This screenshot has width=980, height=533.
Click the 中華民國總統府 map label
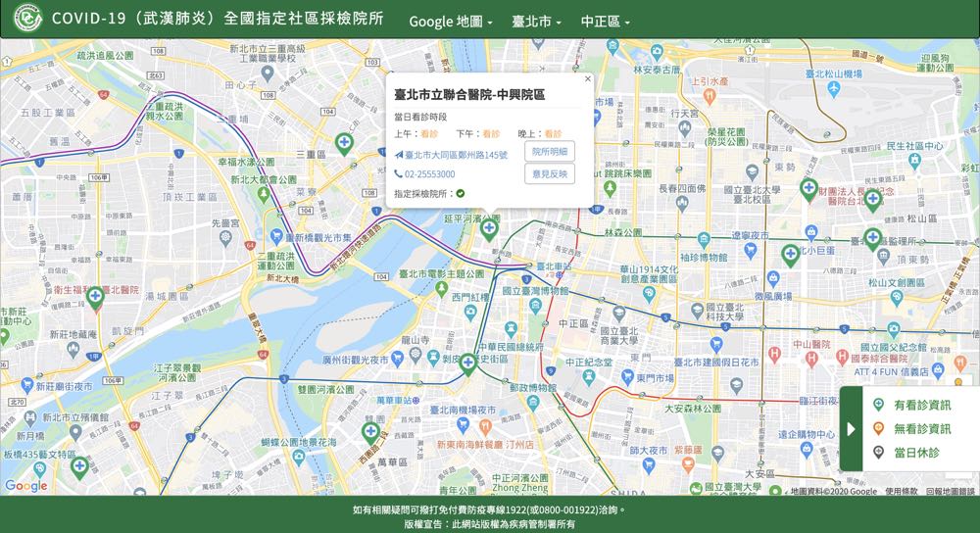(x=511, y=346)
